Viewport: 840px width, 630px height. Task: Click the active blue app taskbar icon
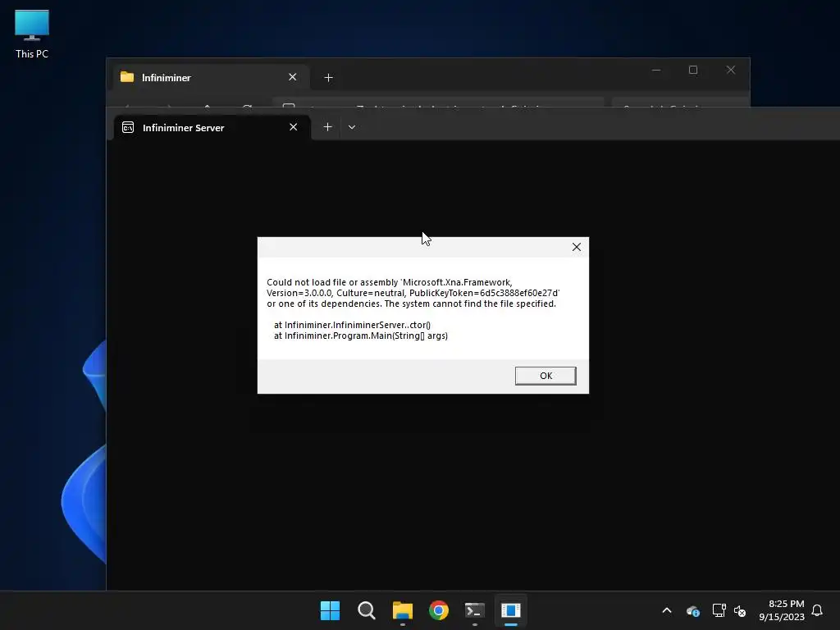pyautogui.click(x=511, y=610)
